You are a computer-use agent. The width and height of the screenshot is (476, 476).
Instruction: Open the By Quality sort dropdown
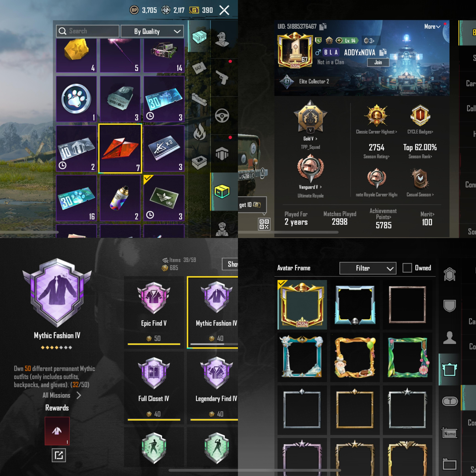pos(152,31)
